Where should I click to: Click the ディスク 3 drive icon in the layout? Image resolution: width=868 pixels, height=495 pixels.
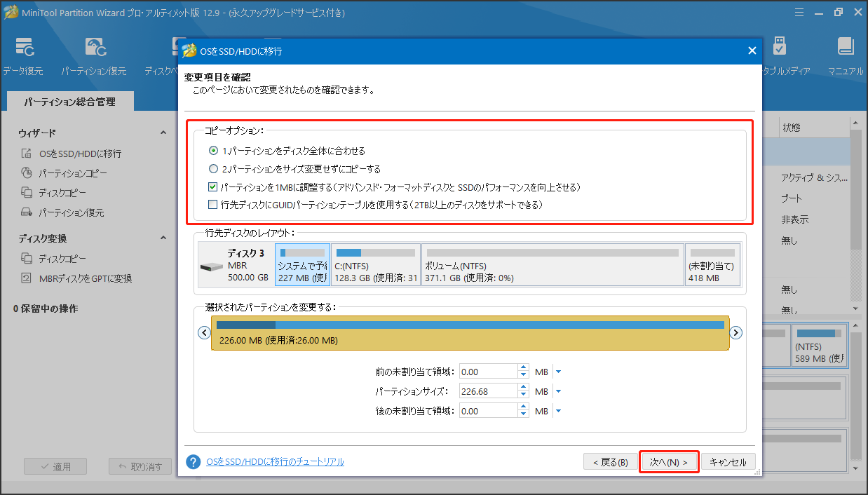tap(212, 267)
